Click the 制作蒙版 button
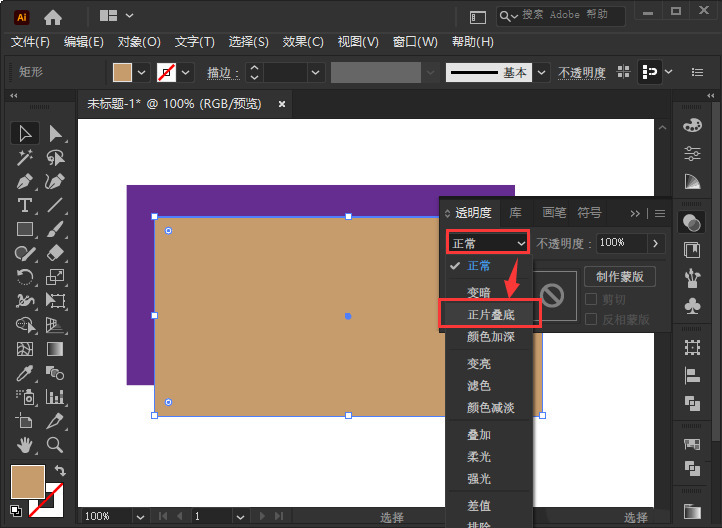This screenshot has width=722, height=528. click(x=620, y=276)
